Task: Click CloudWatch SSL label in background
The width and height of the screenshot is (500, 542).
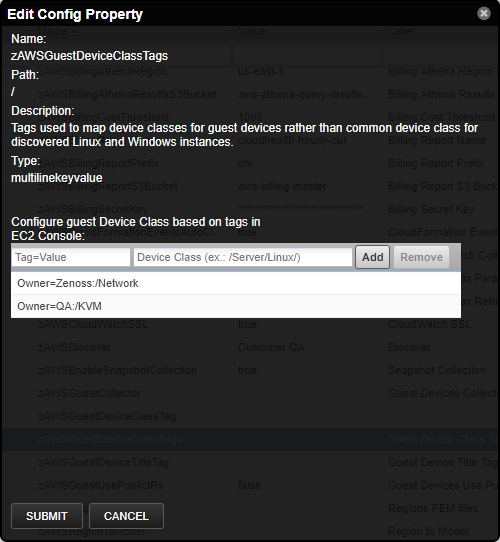Action: coord(429,324)
